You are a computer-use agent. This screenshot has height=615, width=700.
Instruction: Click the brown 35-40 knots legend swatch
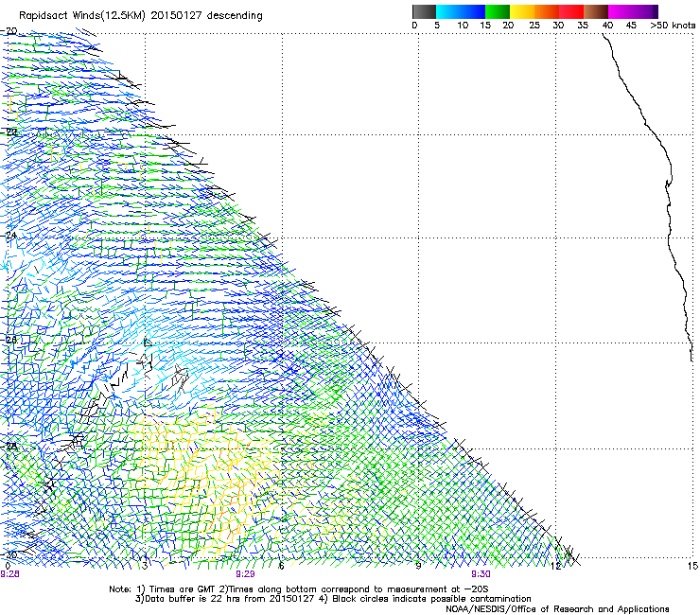pos(596,11)
